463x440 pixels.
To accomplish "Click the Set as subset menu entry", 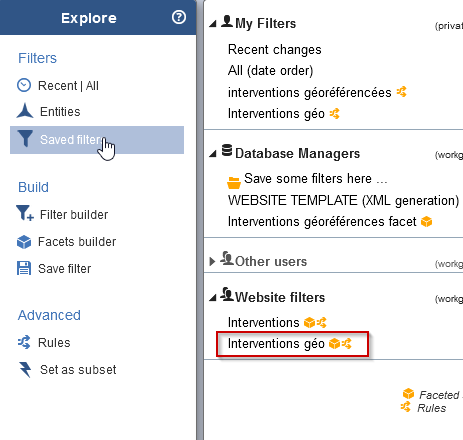I will click(x=78, y=370).
